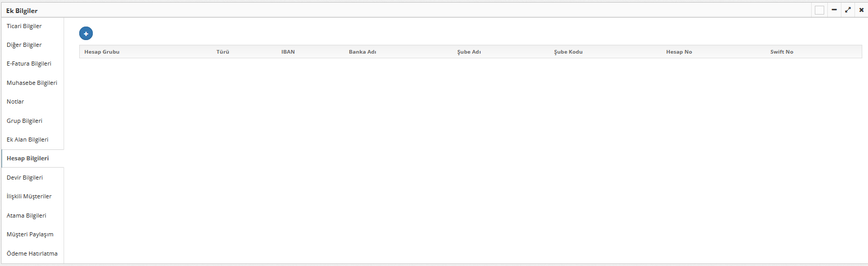The width and height of the screenshot is (868, 266).
Task: Select the E-Fatura Bilgileri tab
Action: tap(29, 64)
